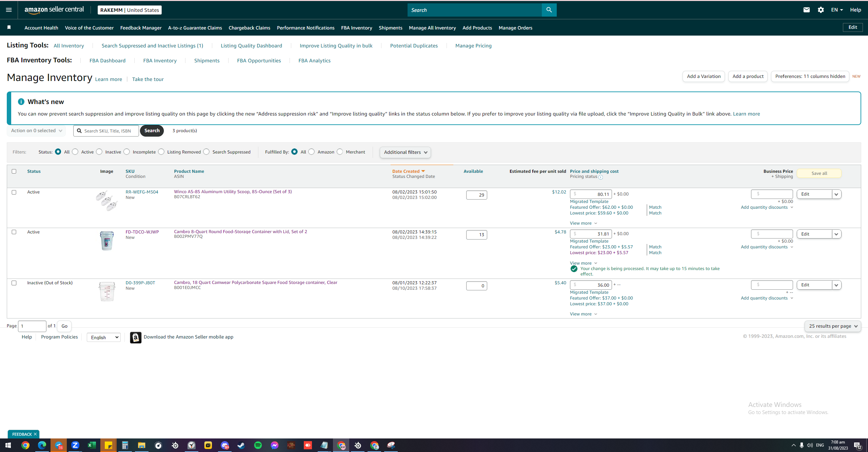
Task: Click the Search SKU, Title, ISBN field
Action: [x=106, y=131]
